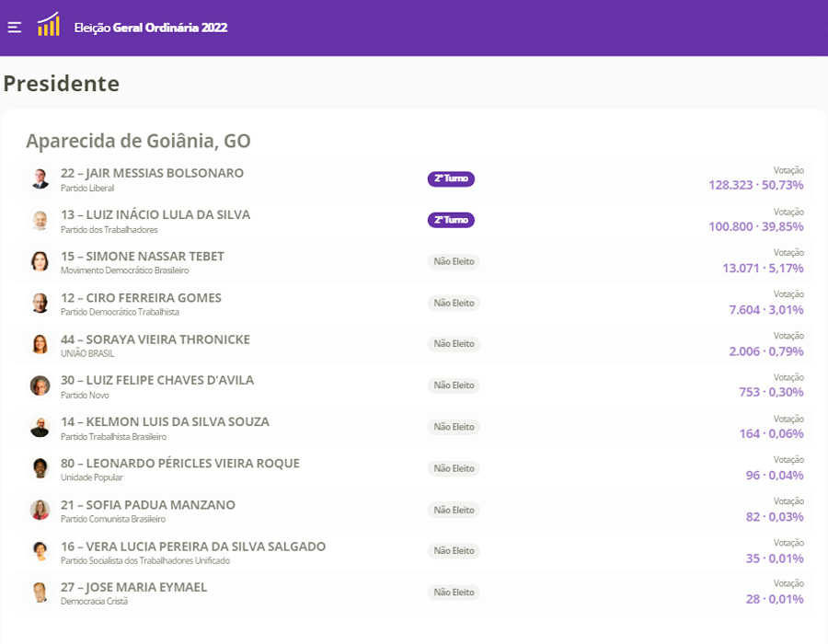Select the 14 – Kelmon Luis da Silva Souza name
The height and width of the screenshot is (644, 828).
[x=165, y=421]
